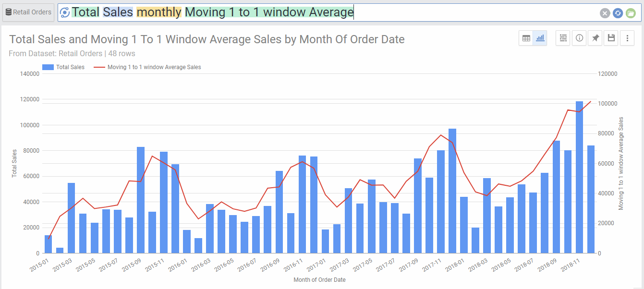Screen dimensions: 644x289
Task: Open the Retail Orders dataset selector
Action: click(28, 12)
